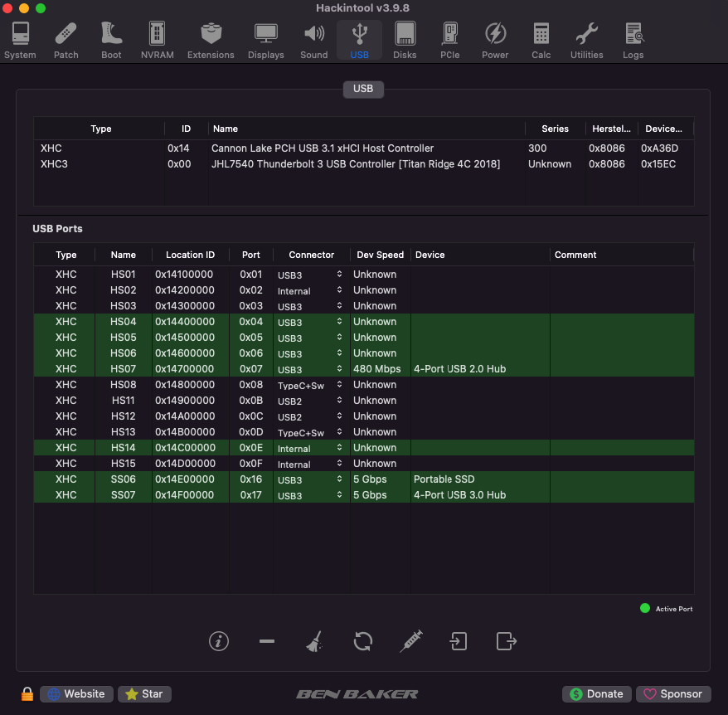Change connector type for HS08 port
The height and width of the screenshot is (715, 728).
coord(339,385)
